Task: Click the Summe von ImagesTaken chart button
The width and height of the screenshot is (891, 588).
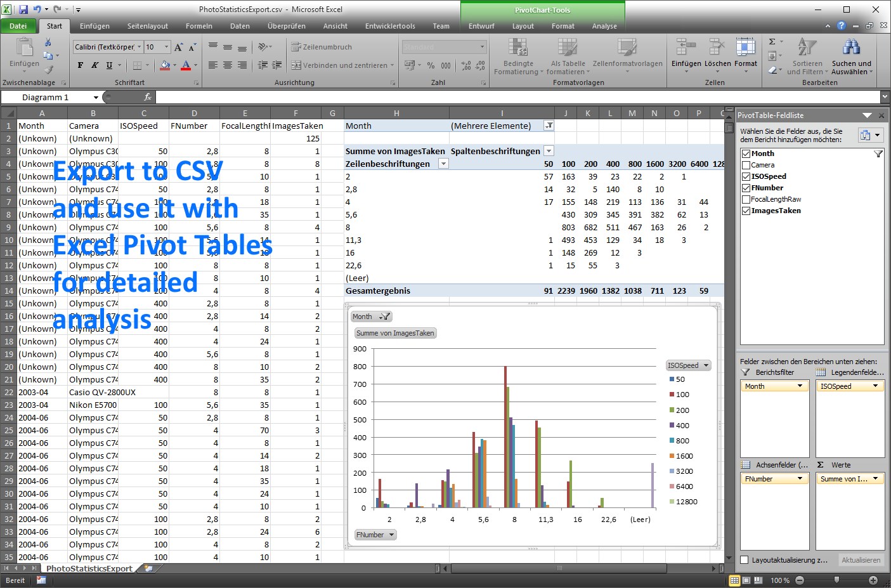Action: pos(395,333)
